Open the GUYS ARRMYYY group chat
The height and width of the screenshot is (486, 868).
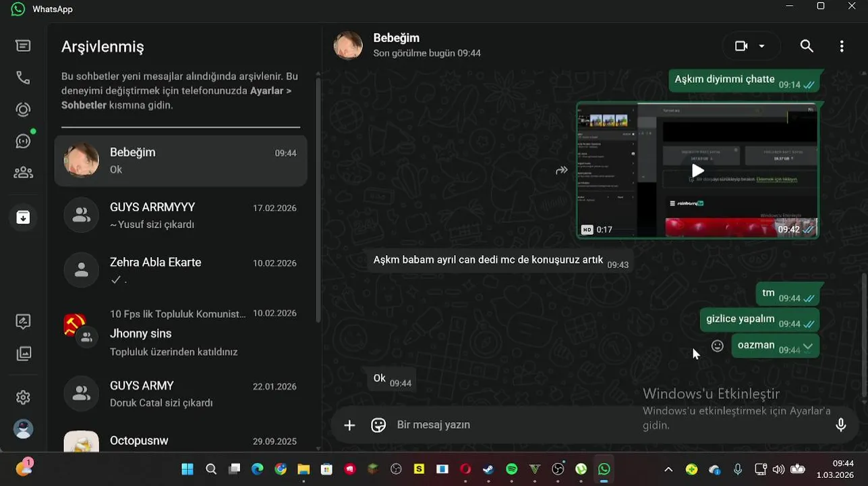coord(181,215)
